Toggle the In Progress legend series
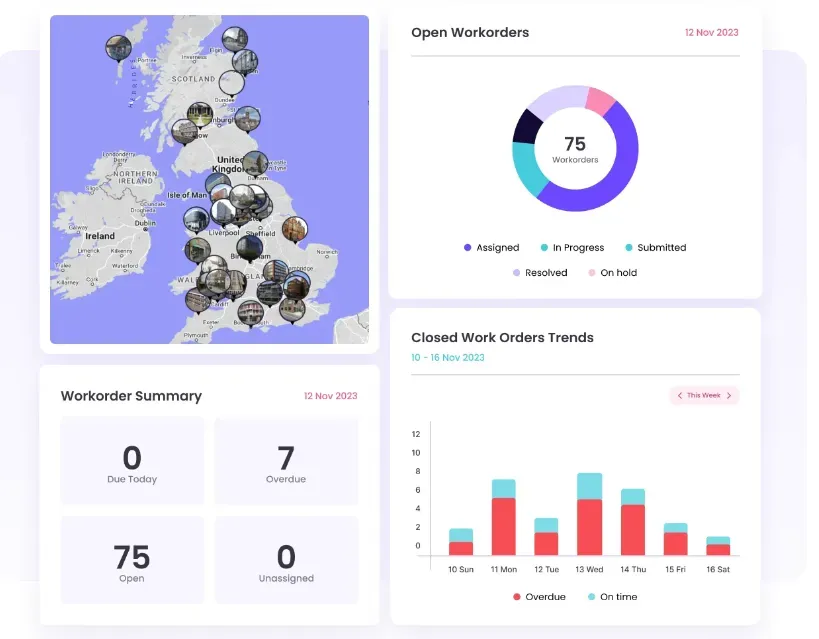Screen dimensions: 819x639 (572, 248)
